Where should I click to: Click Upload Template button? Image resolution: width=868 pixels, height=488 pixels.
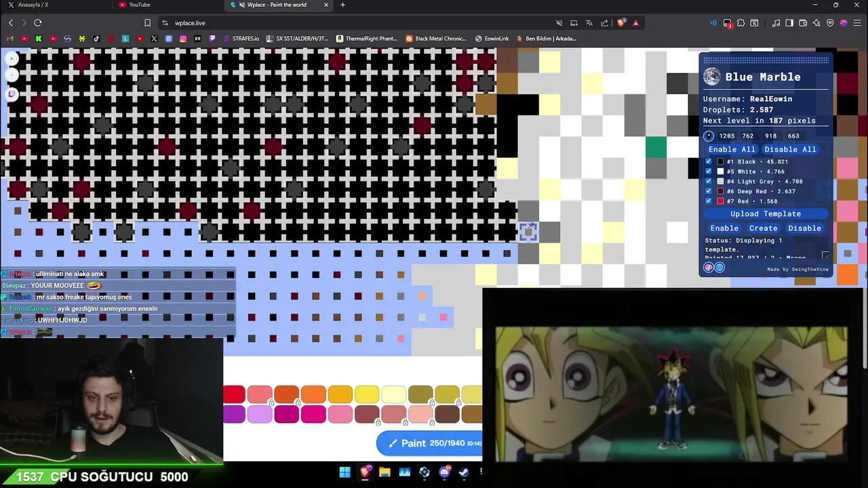click(766, 213)
